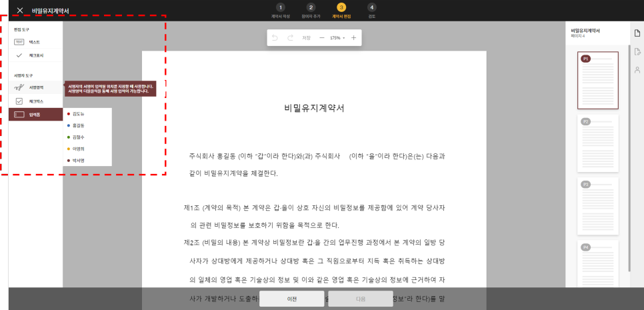Viewport: 644px width, 310px height.
Task: Go to step 2 참여자 추가
Action: tap(311, 11)
